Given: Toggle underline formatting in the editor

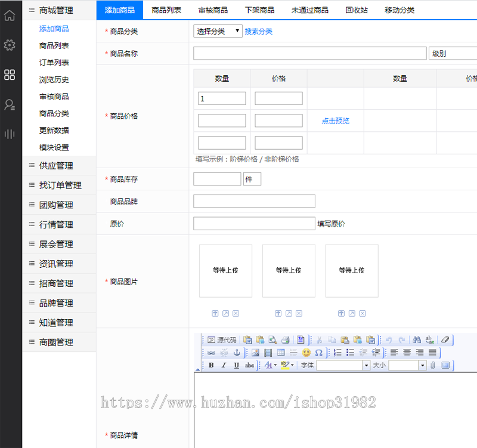Looking at the screenshot, I should point(237,365).
